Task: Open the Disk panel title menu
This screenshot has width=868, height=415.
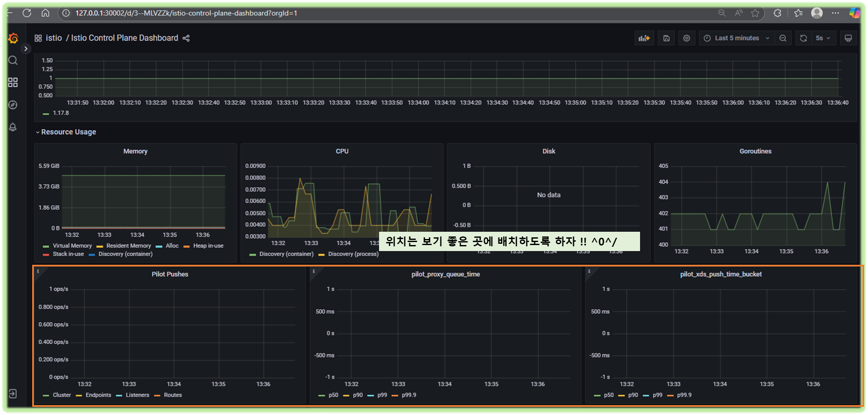Action: click(549, 151)
